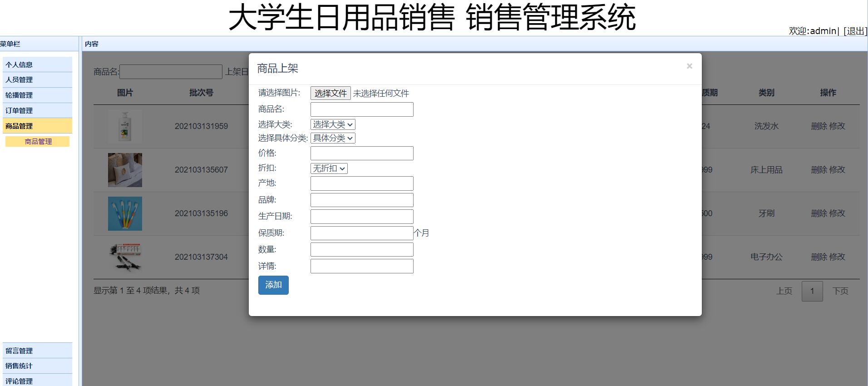868x386 pixels.
Task: Click the 价格 input field
Action: point(362,153)
